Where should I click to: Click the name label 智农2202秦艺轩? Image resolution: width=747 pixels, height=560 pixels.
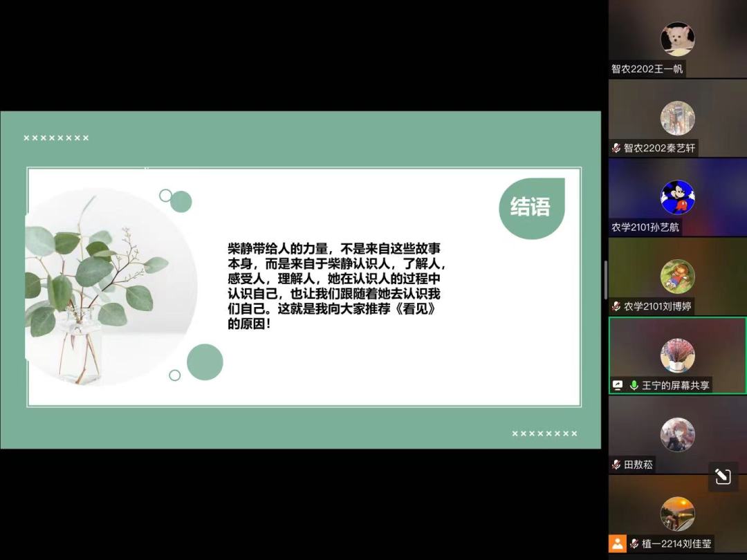click(x=660, y=148)
